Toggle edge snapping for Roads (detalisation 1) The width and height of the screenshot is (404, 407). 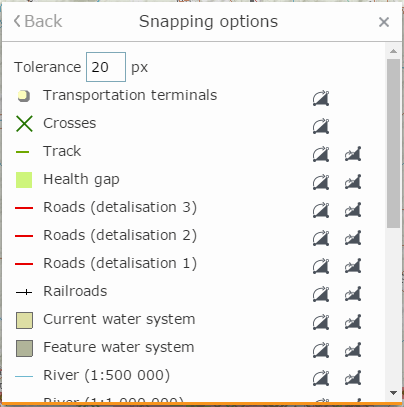tap(353, 266)
